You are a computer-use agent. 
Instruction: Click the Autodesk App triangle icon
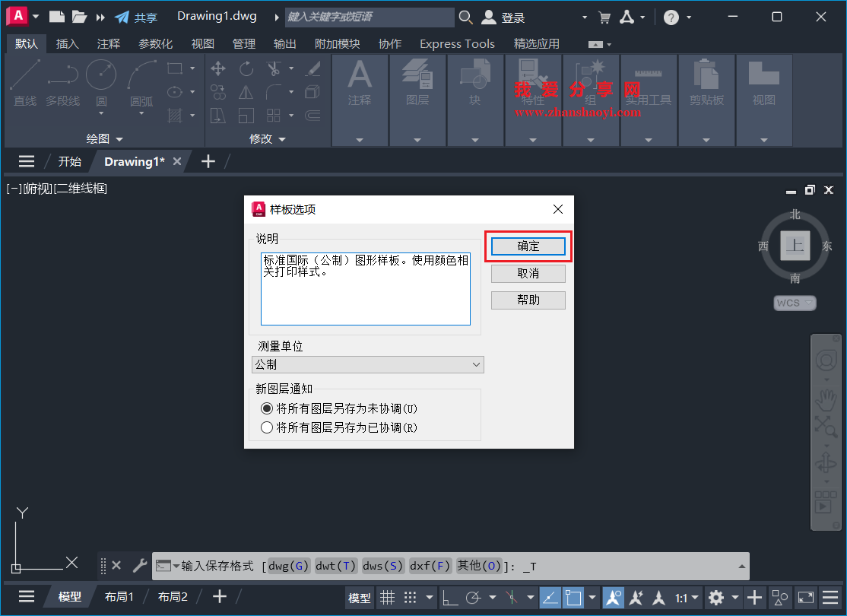coord(627,17)
